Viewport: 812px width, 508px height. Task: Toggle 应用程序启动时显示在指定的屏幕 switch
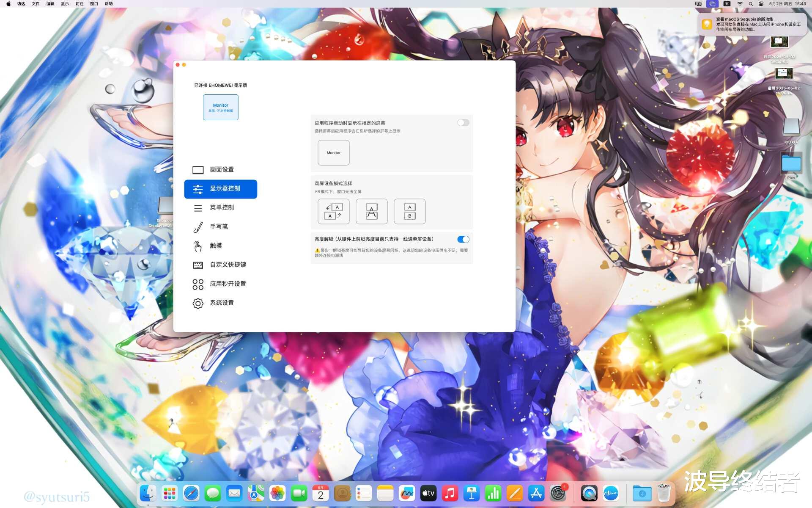pyautogui.click(x=463, y=123)
